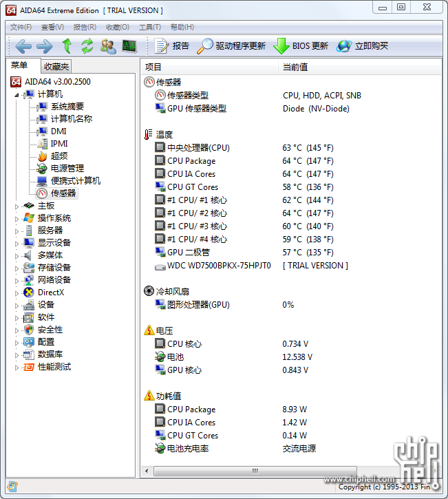Click the 数据库 tree icon

pos(29,354)
